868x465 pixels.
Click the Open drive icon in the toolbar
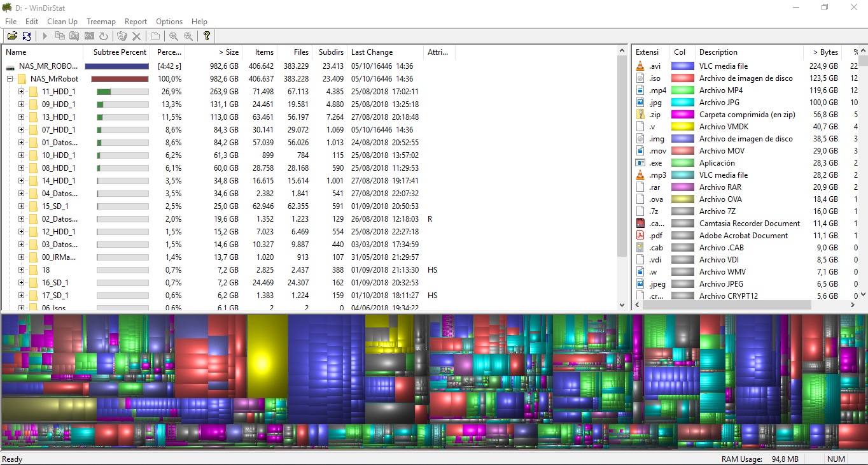(x=11, y=36)
